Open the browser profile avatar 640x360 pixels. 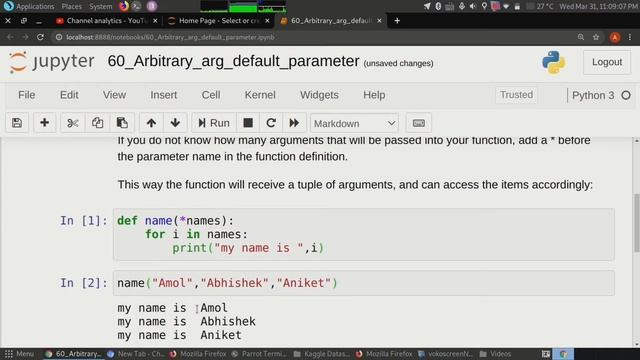pos(615,37)
